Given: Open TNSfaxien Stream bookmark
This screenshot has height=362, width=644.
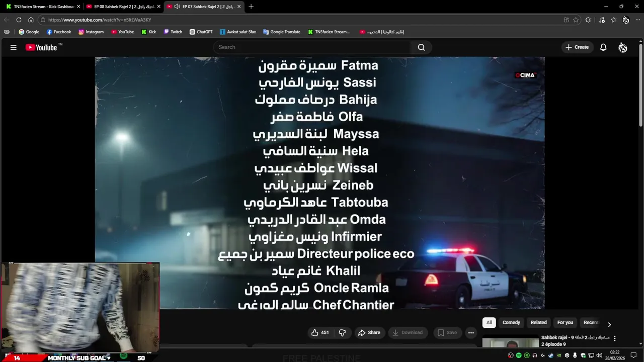Looking at the screenshot, I should pyautogui.click(x=329, y=32).
